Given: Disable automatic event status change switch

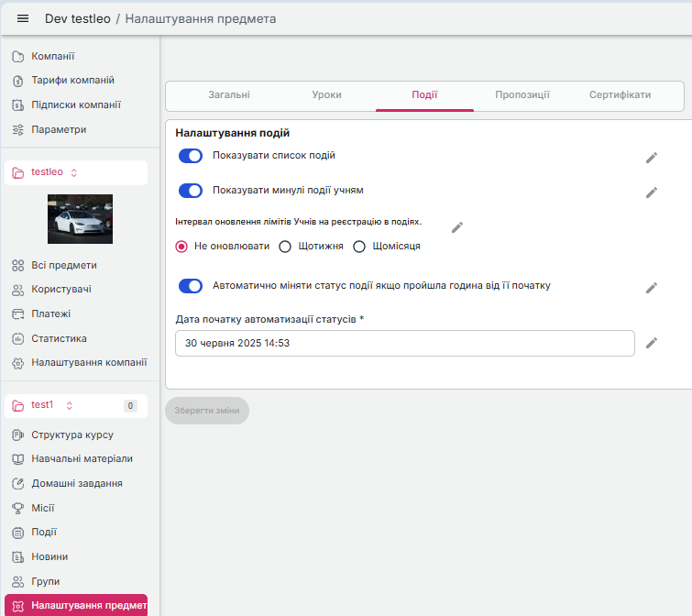Looking at the screenshot, I should click(x=191, y=286).
